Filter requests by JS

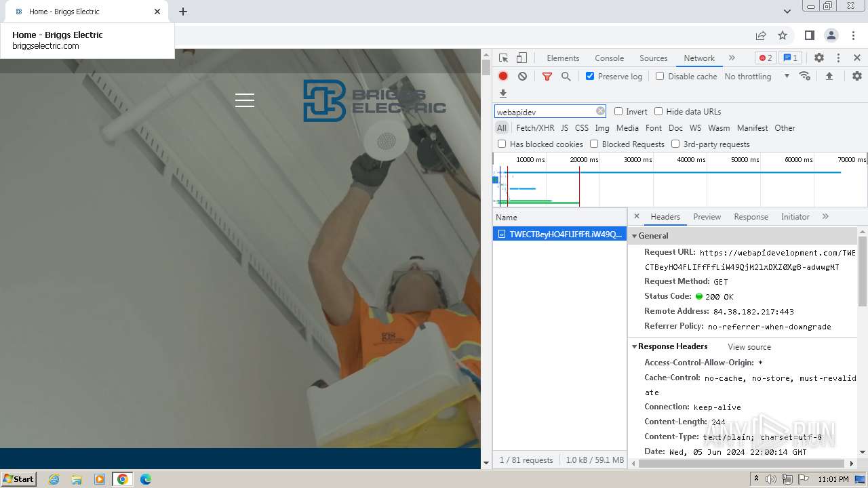pos(564,127)
